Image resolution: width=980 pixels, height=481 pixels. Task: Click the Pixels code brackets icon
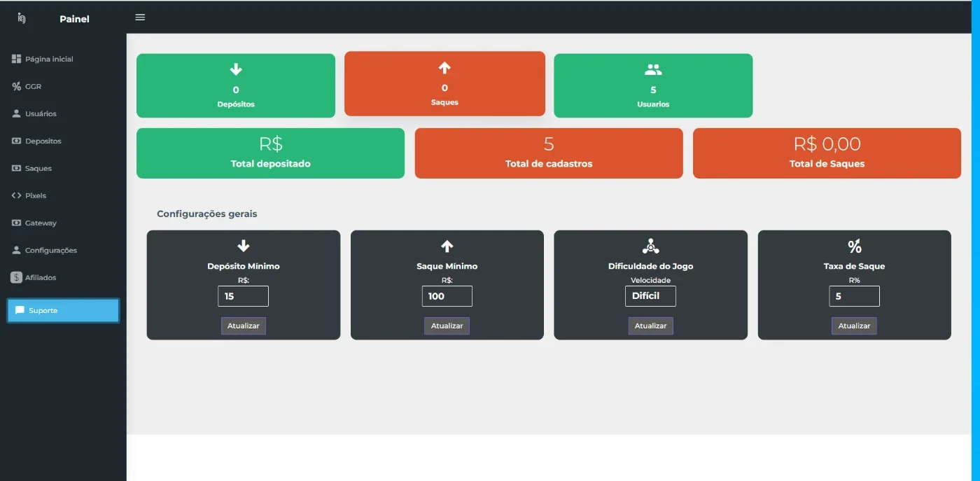(17, 195)
